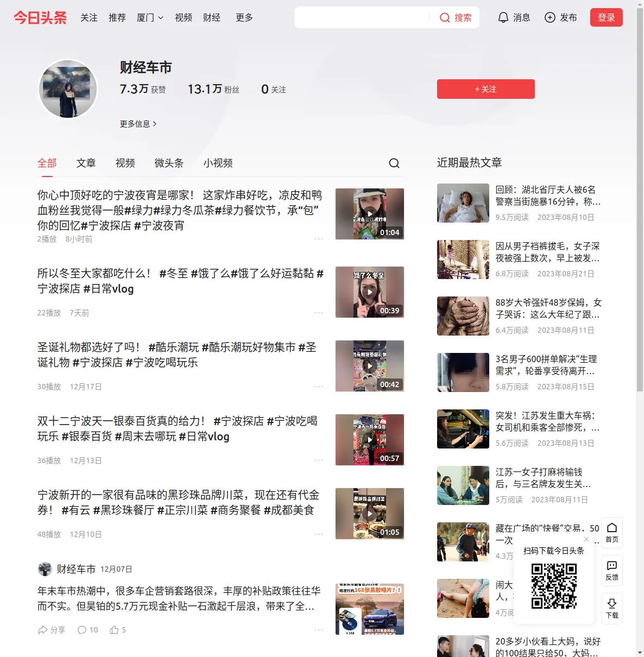Open more options for 圣诞礼物 video
This screenshot has width=644, height=657.
click(319, 387)
